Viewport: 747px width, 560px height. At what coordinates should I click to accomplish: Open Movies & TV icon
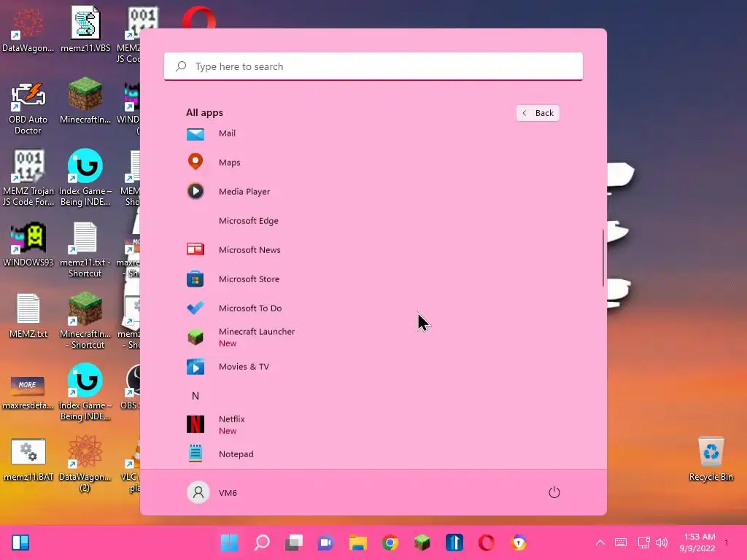pos(196,367)
